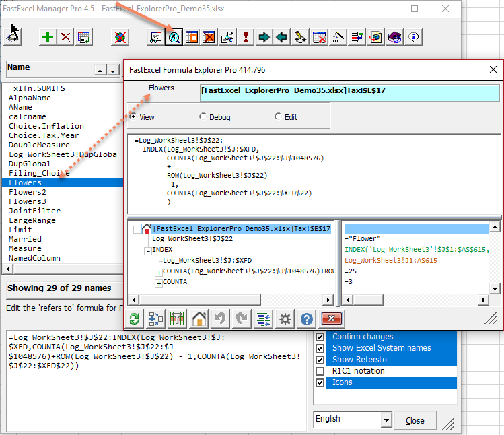Image resolution: width=504 pixels, height=435 pixels.
Task: Select LargeRange in the names list
Action: 32,220
